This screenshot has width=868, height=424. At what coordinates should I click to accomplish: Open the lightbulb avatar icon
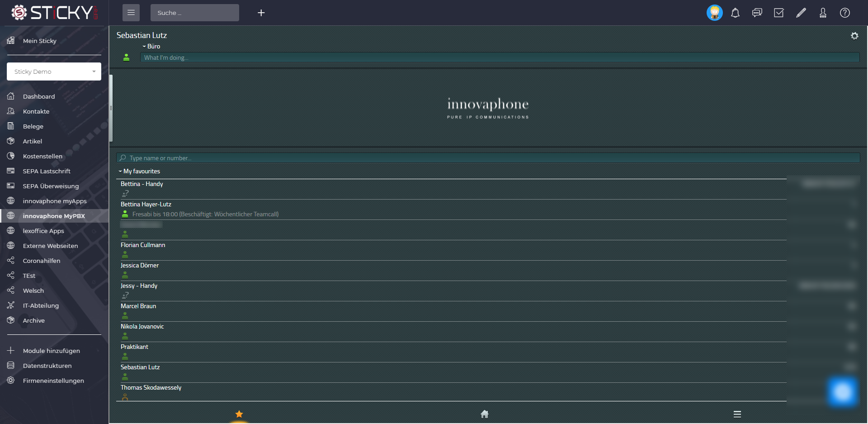(x=715, y=13)
